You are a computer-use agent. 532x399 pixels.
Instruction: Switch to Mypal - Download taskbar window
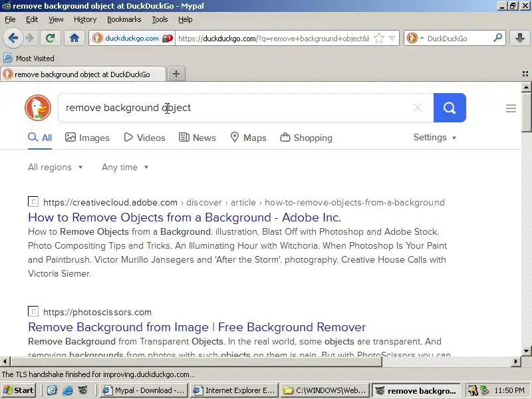144,390
